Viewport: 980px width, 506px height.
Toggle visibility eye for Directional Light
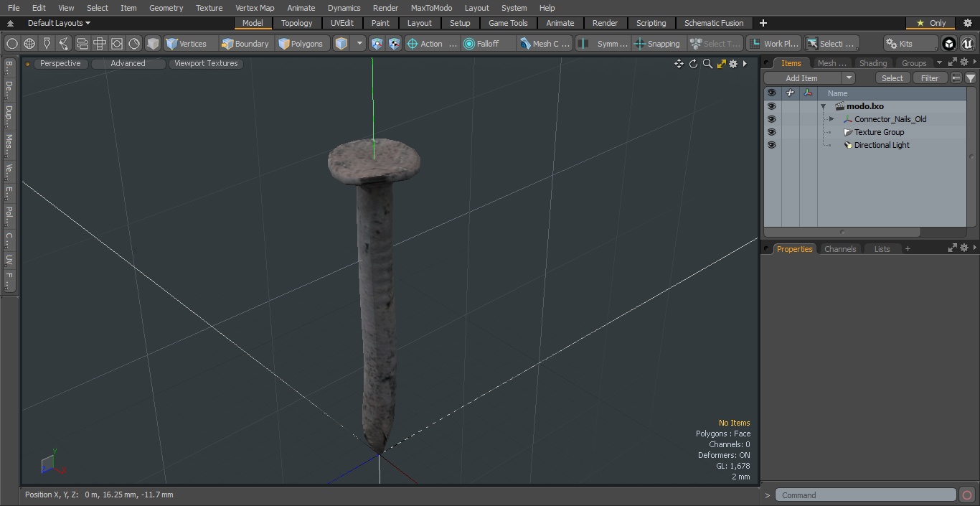click(771, 145)
